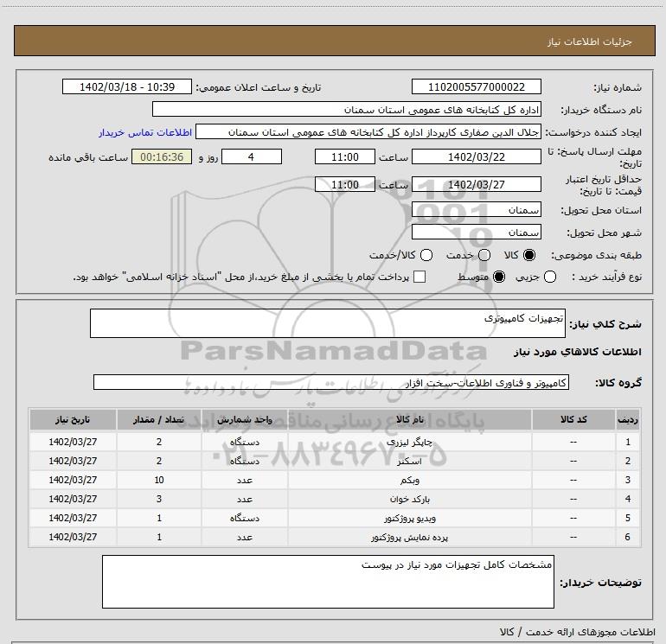Click the تاریخ نیاز column header
The image size is (666, 644).
tap(73, 419)
